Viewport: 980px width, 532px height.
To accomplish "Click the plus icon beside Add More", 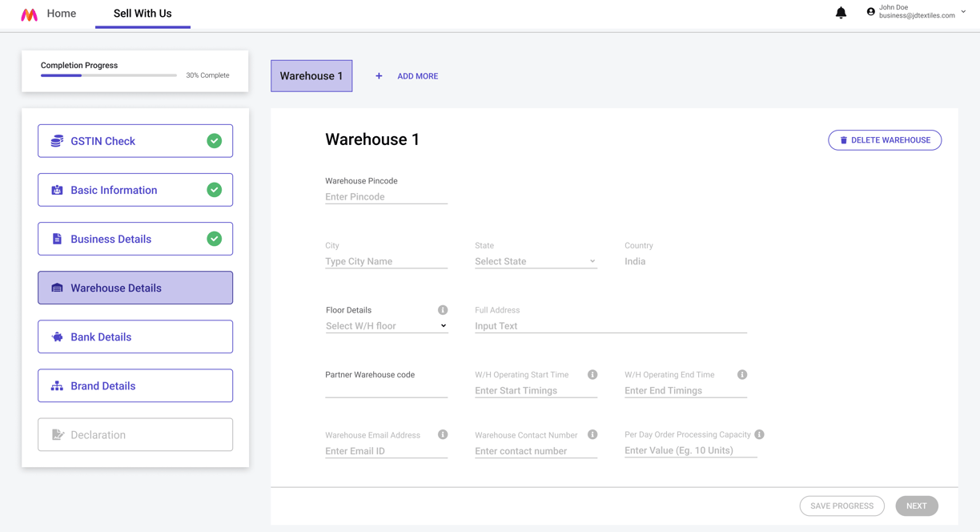I will click(x=379, y=76).
